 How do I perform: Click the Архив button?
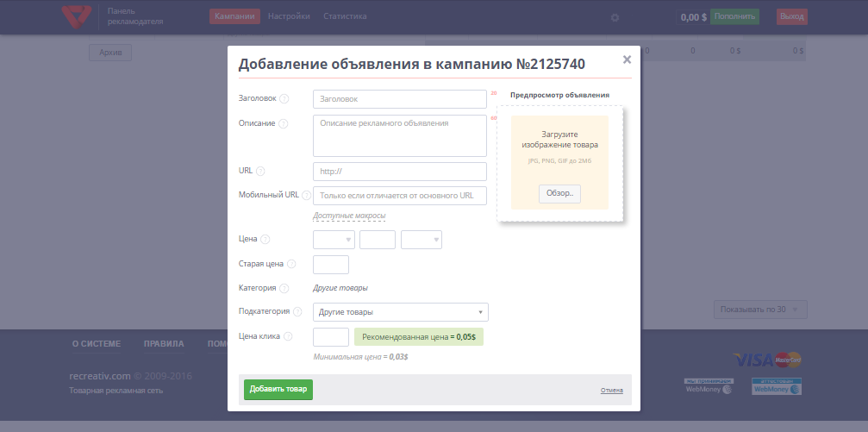click(110, 53)
